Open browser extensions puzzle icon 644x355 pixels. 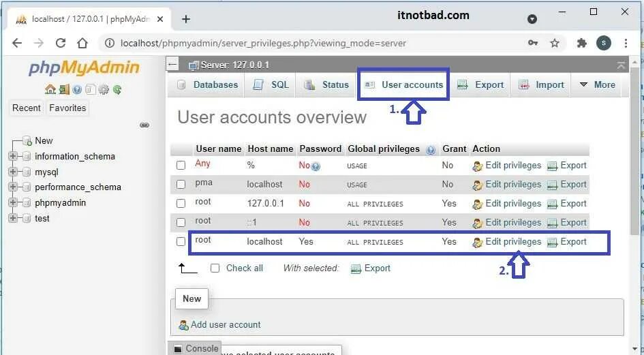click(581, 43)
